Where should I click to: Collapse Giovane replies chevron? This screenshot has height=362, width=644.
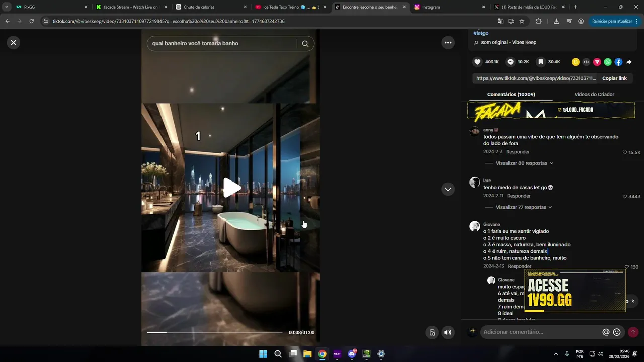click(x=633, y=301)
